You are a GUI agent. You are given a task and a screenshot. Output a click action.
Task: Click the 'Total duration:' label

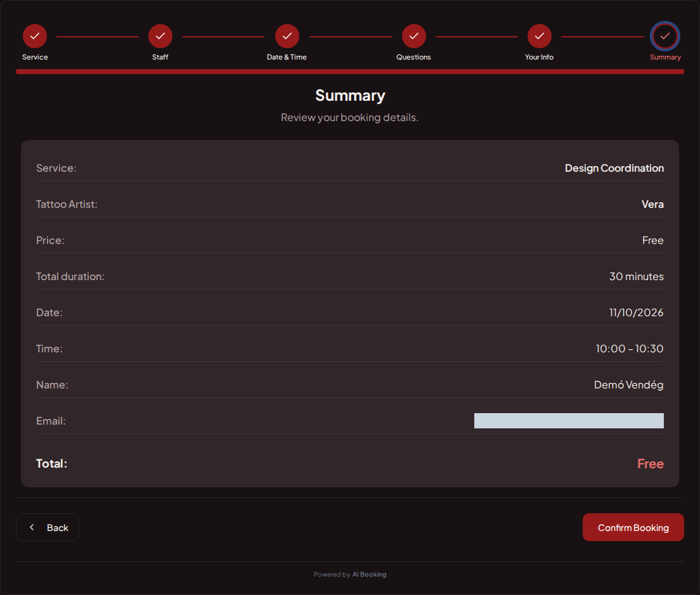[x=70, y=276]
